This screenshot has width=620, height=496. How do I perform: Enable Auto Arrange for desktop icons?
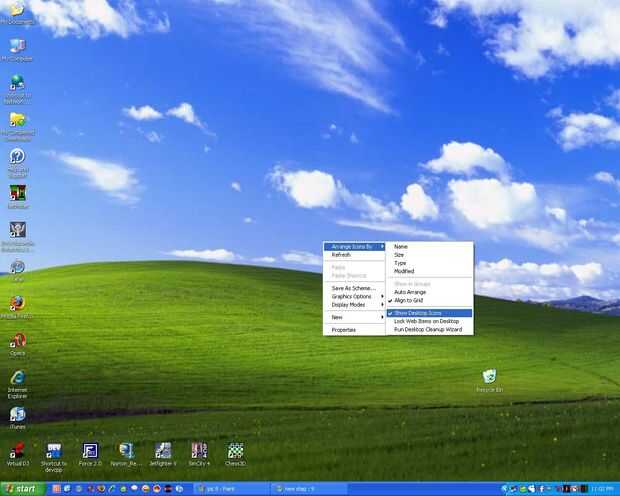click(429, 292)
